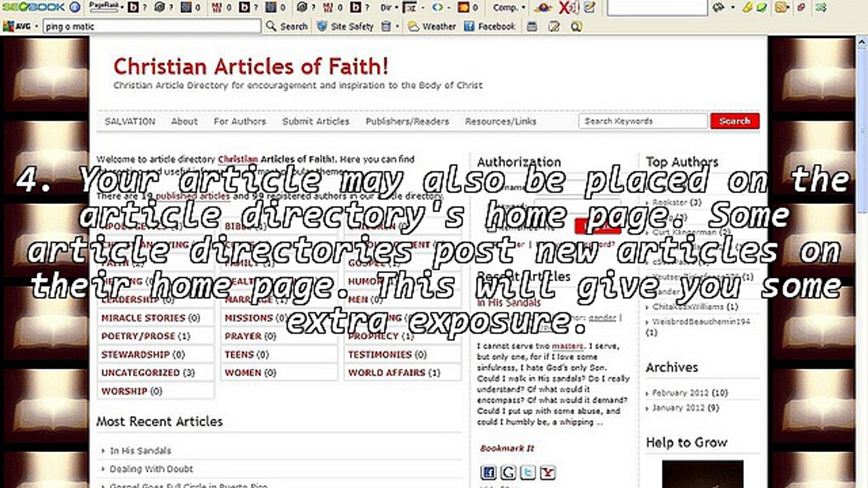This screenshot has width=868, height=488.
Task: Open the Publishers/Readers menu item
Action: coord(408,121)
